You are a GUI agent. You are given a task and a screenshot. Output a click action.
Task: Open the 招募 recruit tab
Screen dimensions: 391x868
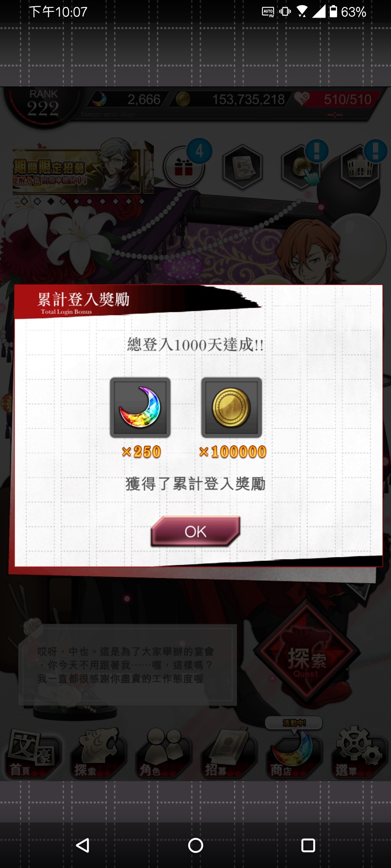click(x=228, y=754)
